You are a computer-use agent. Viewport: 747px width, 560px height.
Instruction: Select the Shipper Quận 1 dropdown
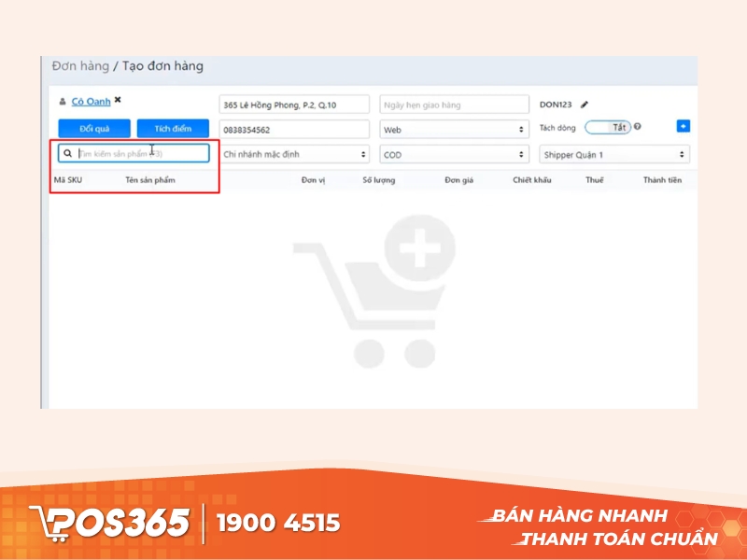pos(614,155)
